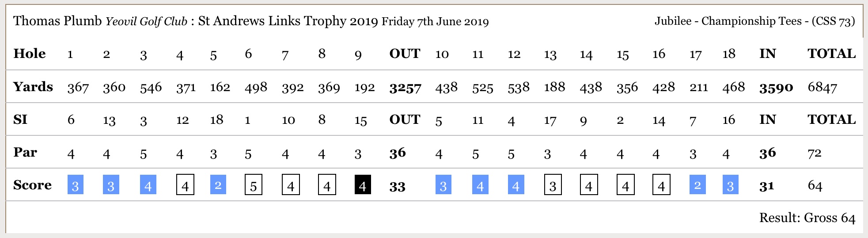Click the IN score total 31
The height and width of the screenshot is (238, 868).
[767, 186]
